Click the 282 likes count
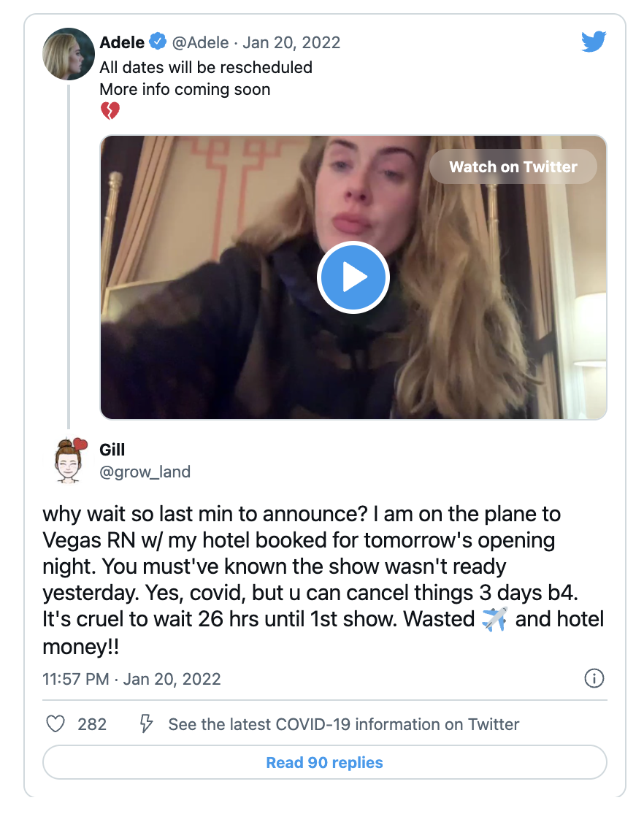This screenshot has height=822, width=644. [x=92, y=724]
